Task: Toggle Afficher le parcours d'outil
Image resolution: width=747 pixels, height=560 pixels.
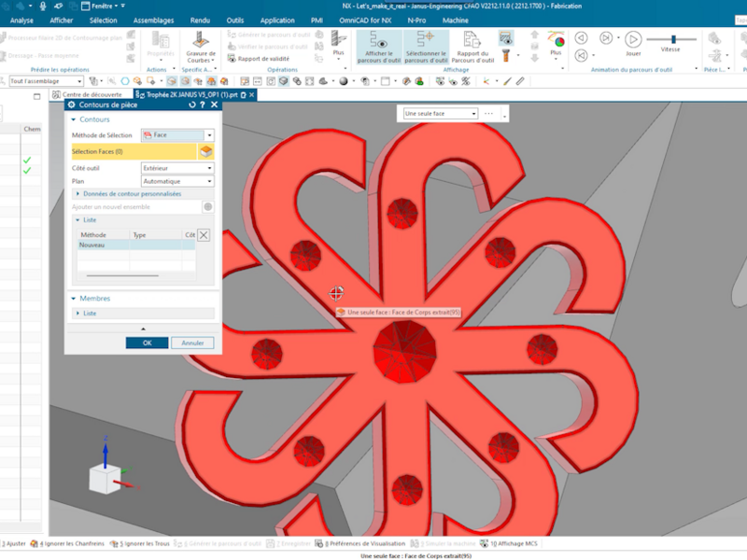Action: click(379, 47)
